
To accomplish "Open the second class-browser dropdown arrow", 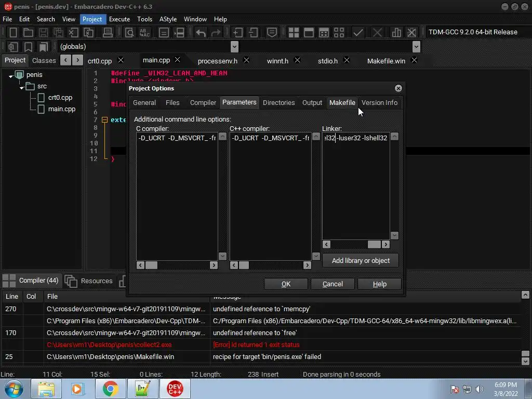I will (416, 47).
